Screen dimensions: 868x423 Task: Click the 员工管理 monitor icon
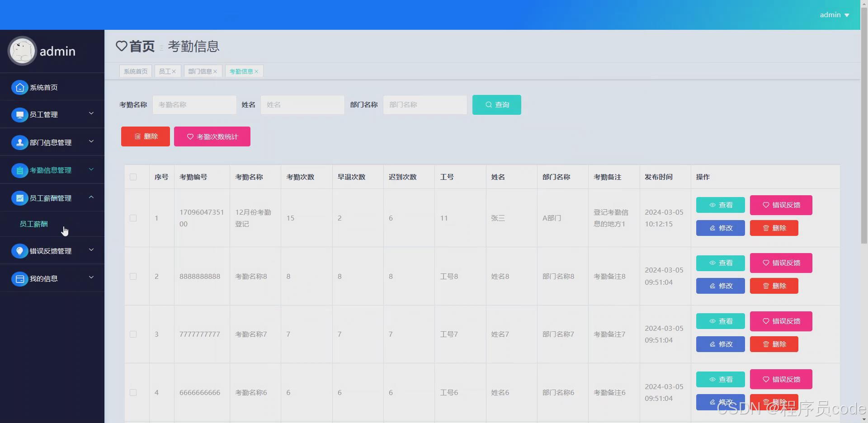(19, 114)
